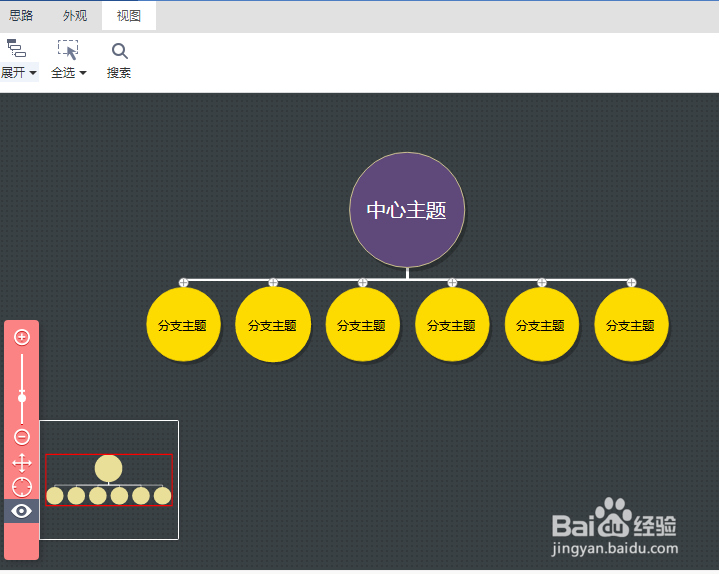
Task: Click plus connector above leftmost branch node
Action: point(183,282)
